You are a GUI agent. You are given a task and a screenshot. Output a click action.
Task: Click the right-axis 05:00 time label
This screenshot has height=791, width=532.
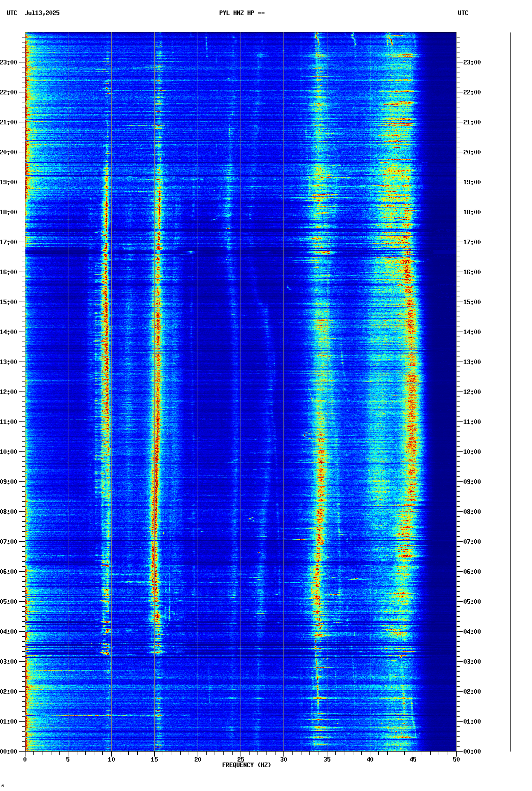click(472, 602)
